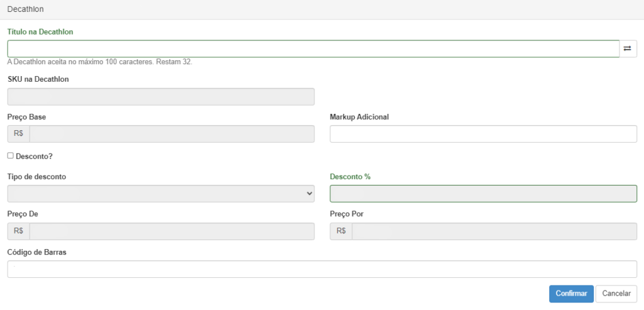Focus the Código de Barras field
This screenshot has width=644, height=310.
point(322,269)
